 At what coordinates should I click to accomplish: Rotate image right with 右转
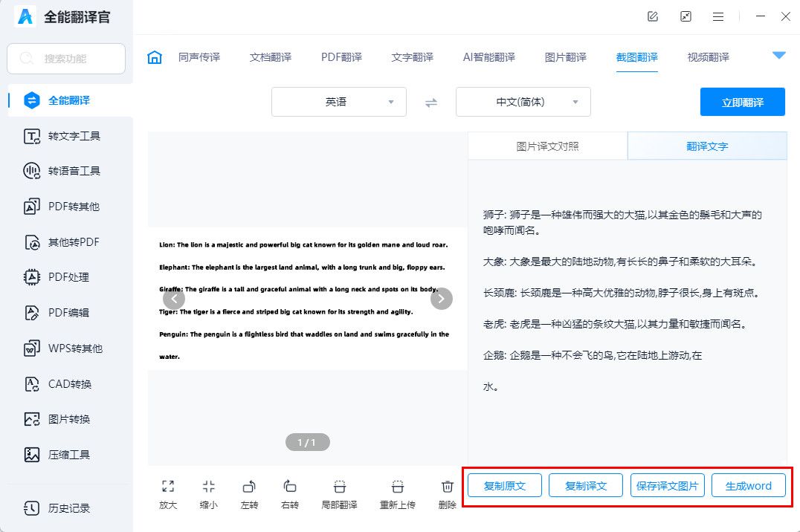[x=289, y=494]
